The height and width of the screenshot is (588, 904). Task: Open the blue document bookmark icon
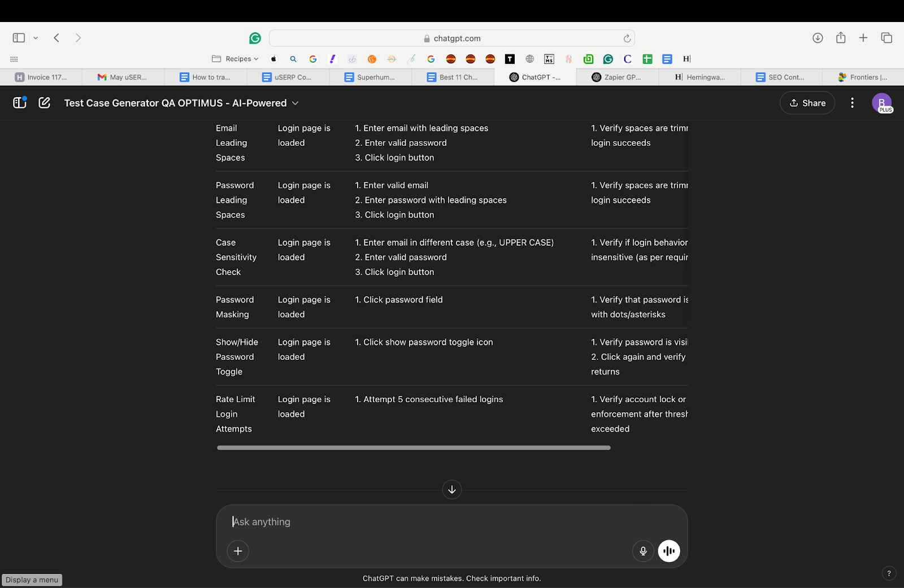click(667, 59)
